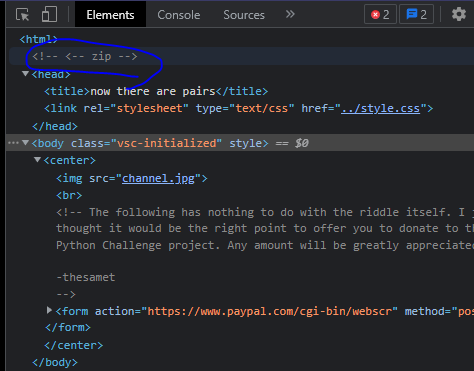Click the text/css type attribute value
Image resolution: width=474 pixels, height=371 pixels.
[262, 108]
